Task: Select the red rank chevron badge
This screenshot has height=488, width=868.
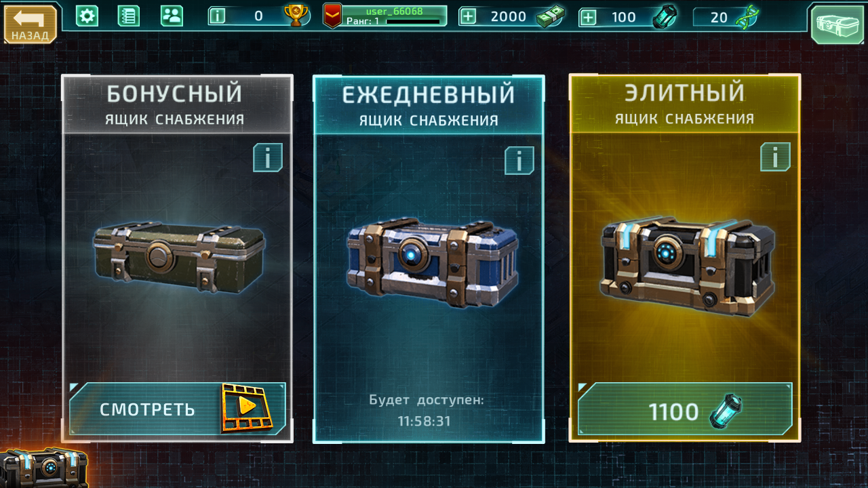Action: [x=332, y=16]
